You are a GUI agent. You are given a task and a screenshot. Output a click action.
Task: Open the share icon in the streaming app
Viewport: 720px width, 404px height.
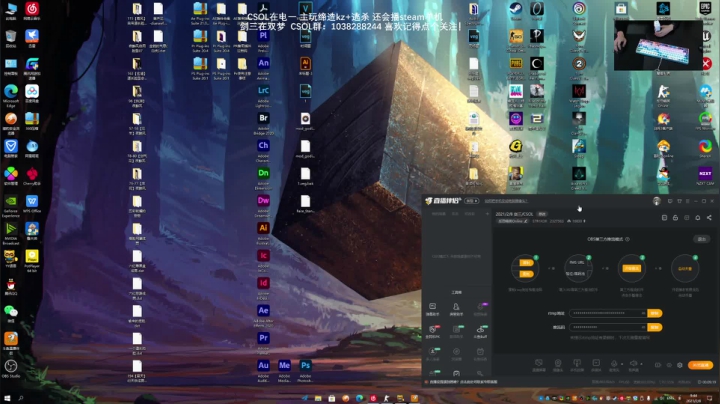709,218
